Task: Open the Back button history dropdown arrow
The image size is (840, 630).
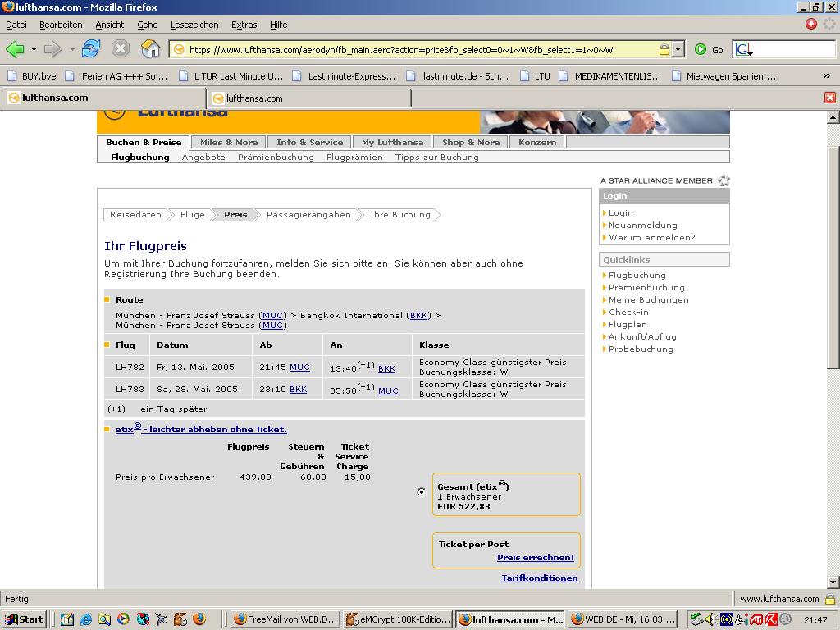Action: [34, 50]
